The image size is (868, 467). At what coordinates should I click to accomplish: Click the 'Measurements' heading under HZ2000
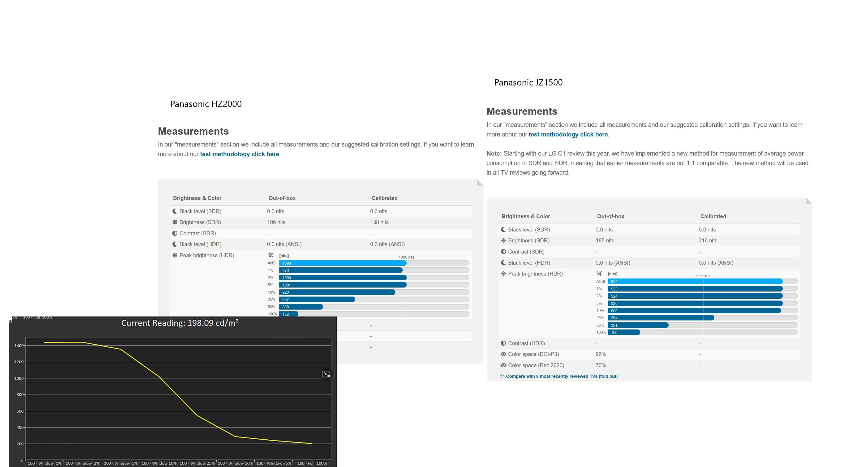coord(194,131)
